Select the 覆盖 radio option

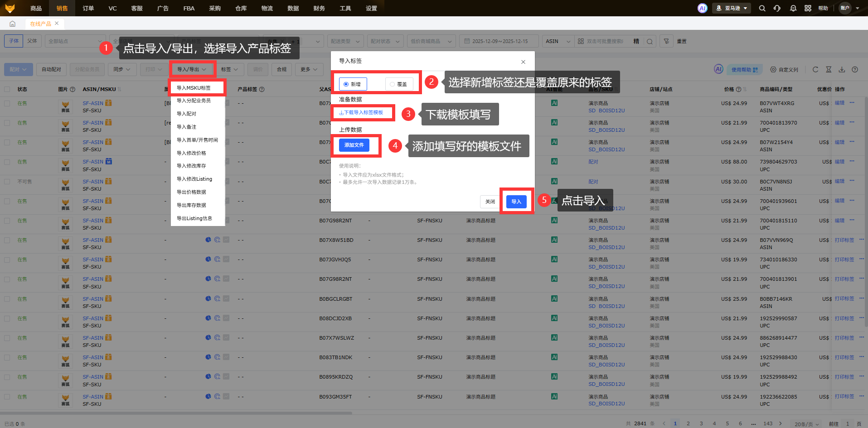[x=399, y=84]
